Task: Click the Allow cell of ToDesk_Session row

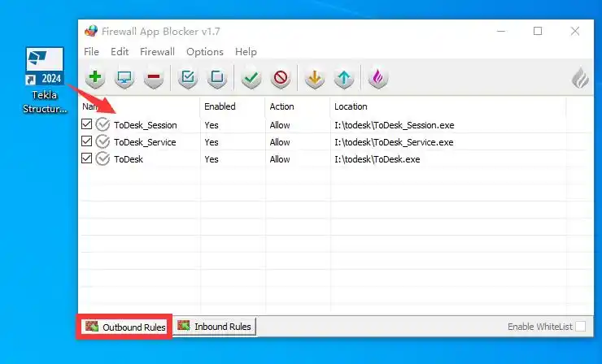Action: (280, 125)
